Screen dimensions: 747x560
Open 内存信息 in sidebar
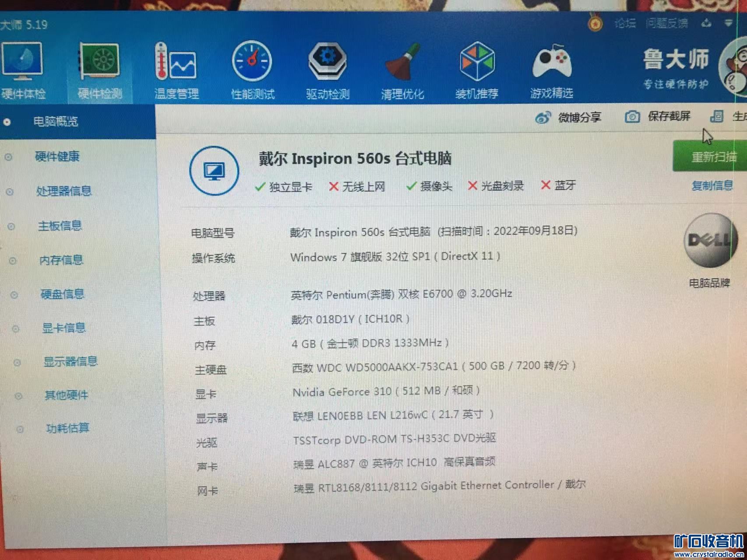pyautogui.click(x=61, y=260)
